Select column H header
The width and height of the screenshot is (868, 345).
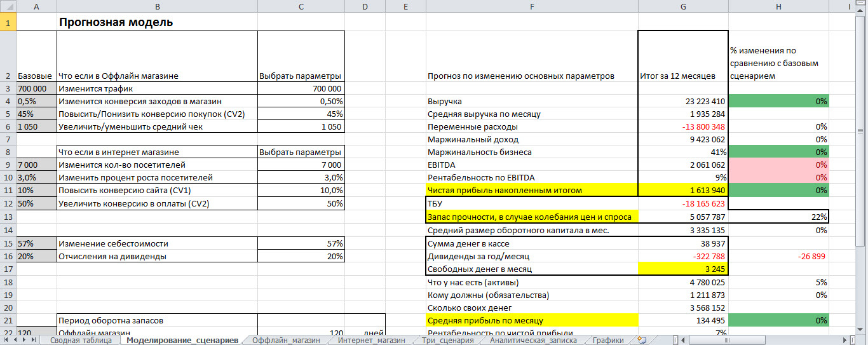pos(778,6)
